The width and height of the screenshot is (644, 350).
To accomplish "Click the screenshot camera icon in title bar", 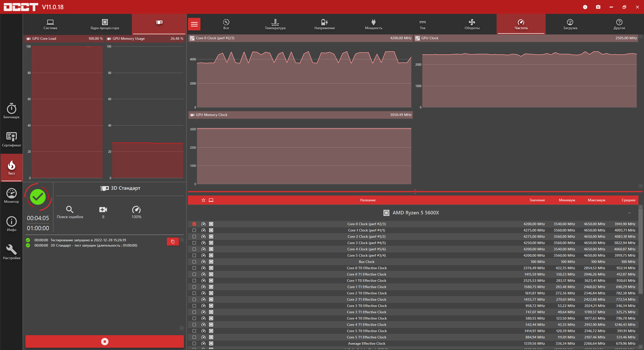I will (598, 7).
